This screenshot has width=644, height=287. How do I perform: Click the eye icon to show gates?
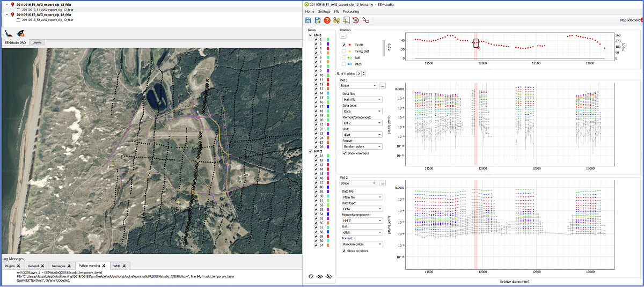coord(320,277)
